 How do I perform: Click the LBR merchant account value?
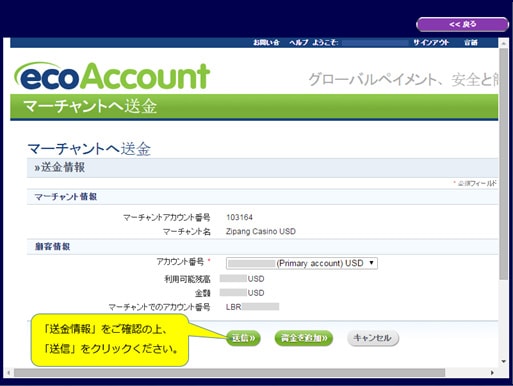(252, 307)
